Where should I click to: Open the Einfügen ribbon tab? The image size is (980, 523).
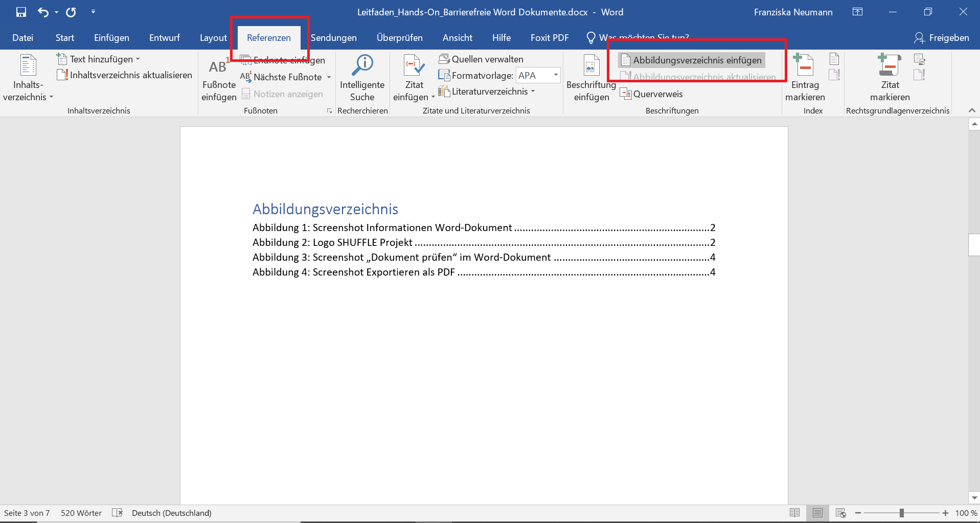pyautogui.click(x=111, y=38)
